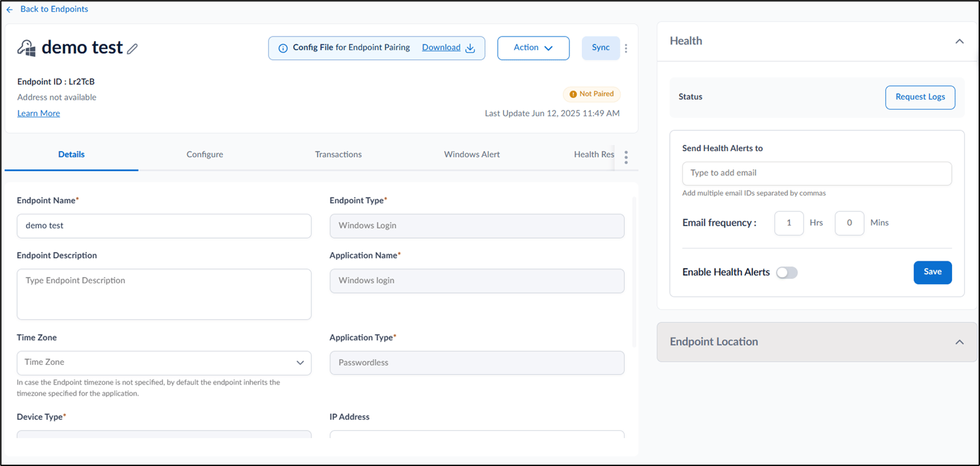
Task: Toggle the Enable Health Alerts switch
Action: tap(786, 272)
